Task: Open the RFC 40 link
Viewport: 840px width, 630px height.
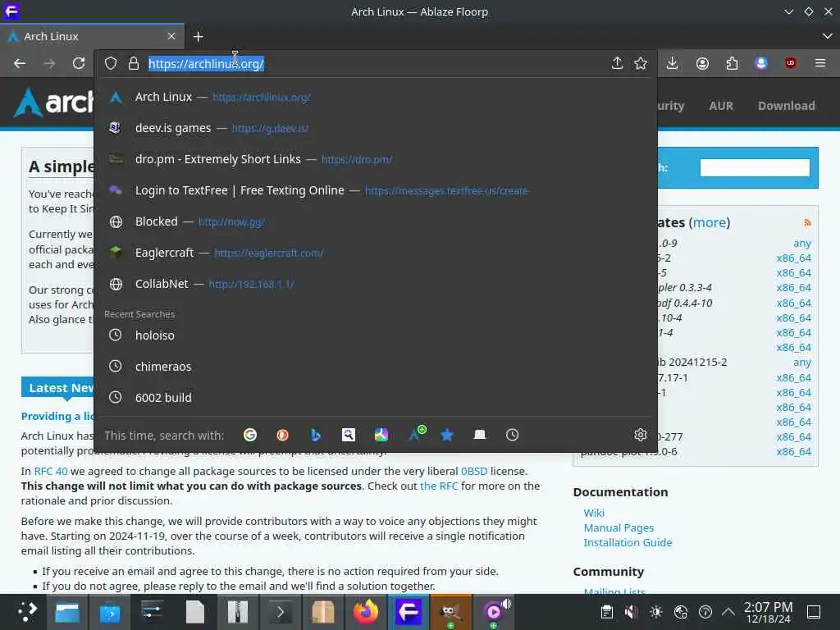Action: 51,472
